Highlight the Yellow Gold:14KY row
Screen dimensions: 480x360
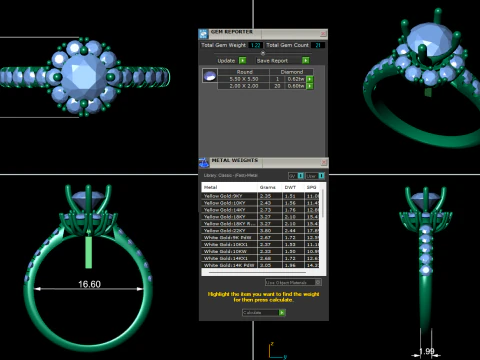260,210
